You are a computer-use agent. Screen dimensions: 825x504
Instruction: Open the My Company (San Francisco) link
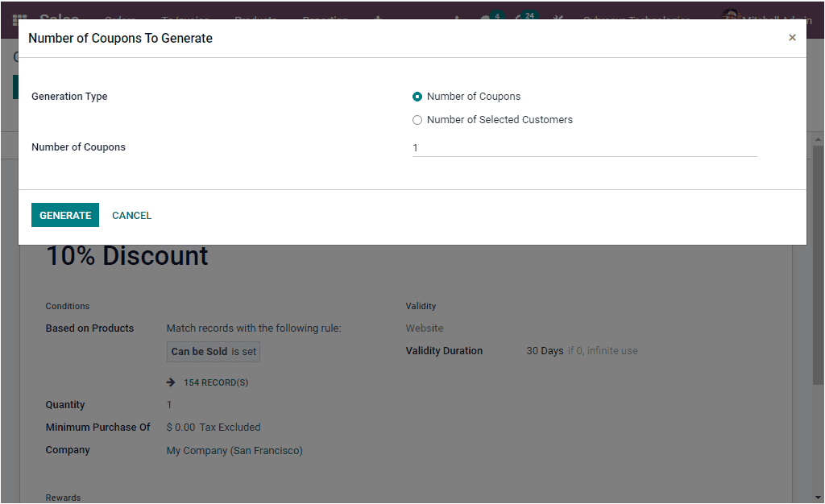[x=234, y=450]
